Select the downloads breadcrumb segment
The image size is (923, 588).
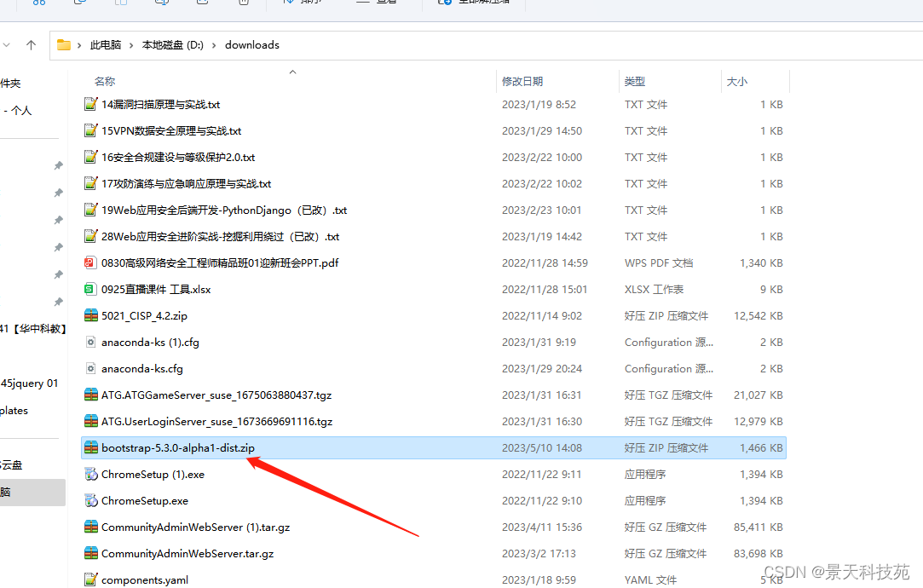pyautogui.click(x=252, y=44)
